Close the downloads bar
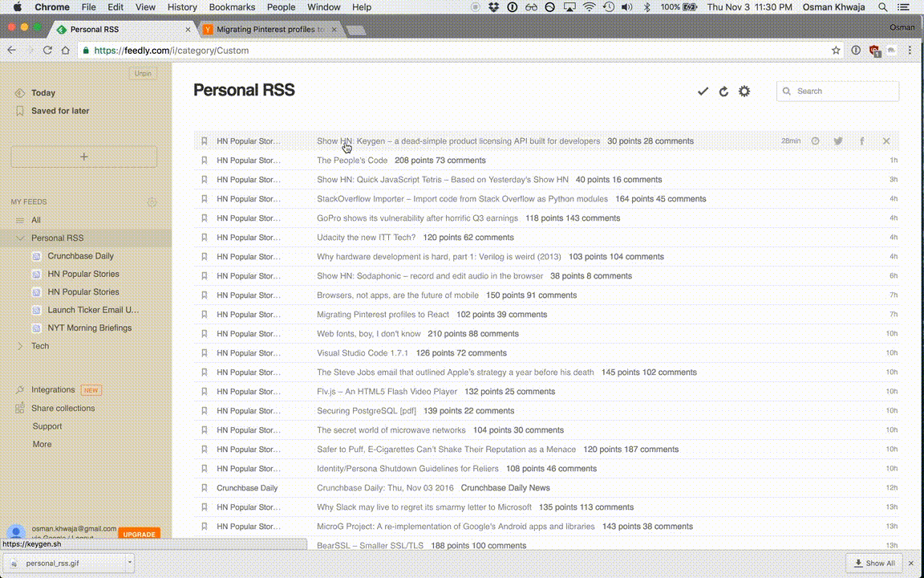Screen dimensions: 924x578 coord(912,564)
